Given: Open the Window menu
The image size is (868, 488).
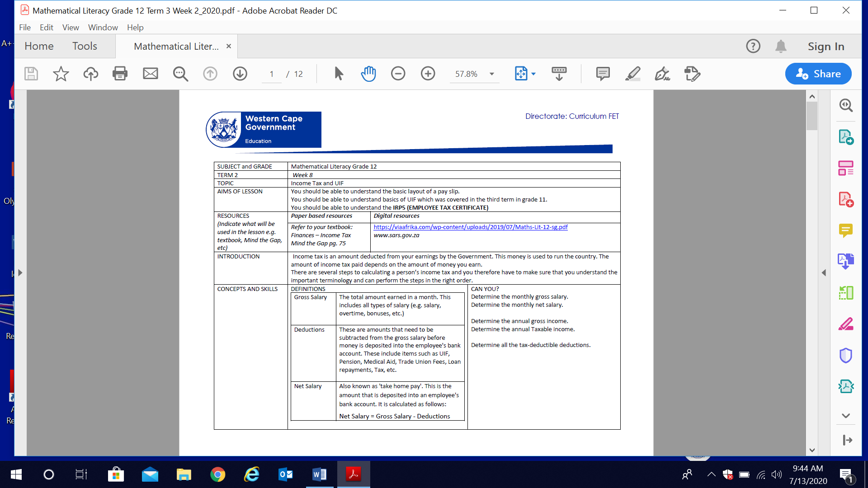Looking at the screenshot, I should tap(103, 28).
